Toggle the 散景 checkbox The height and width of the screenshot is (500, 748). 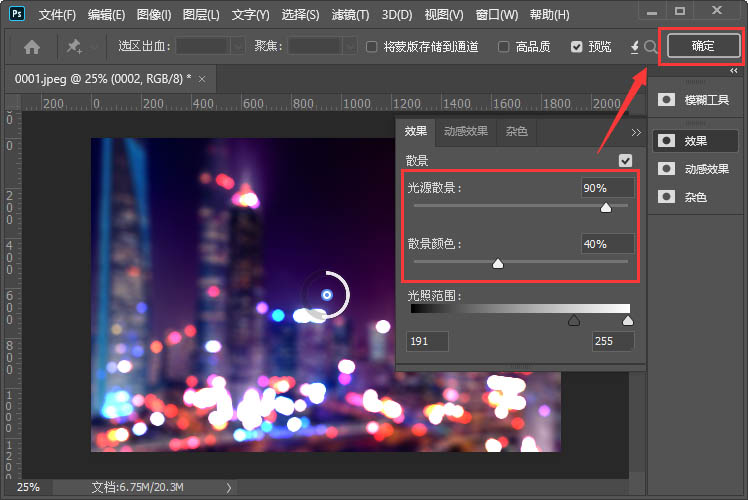pos(625,160)
